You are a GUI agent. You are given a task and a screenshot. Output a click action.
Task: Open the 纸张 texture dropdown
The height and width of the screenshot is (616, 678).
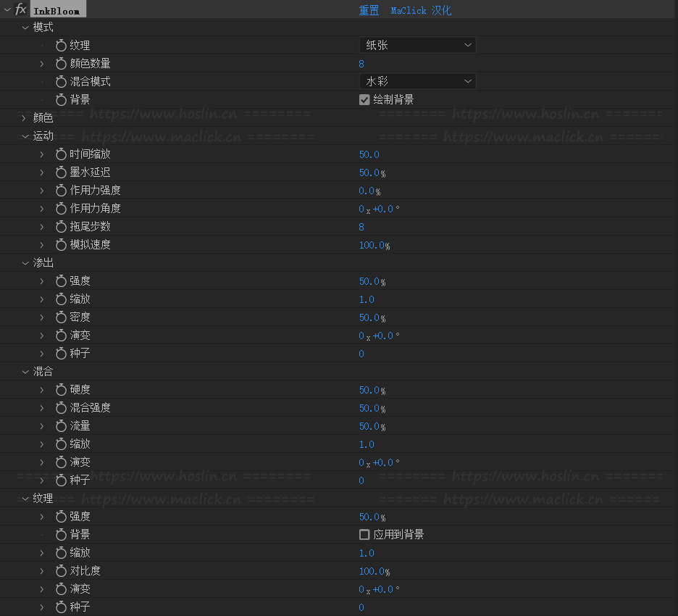[417, 46]
